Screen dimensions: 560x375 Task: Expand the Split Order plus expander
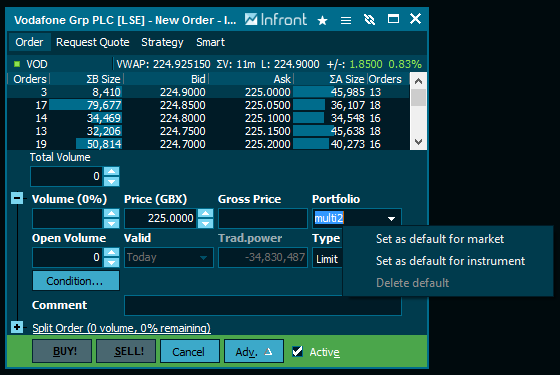tap(17, 327)
